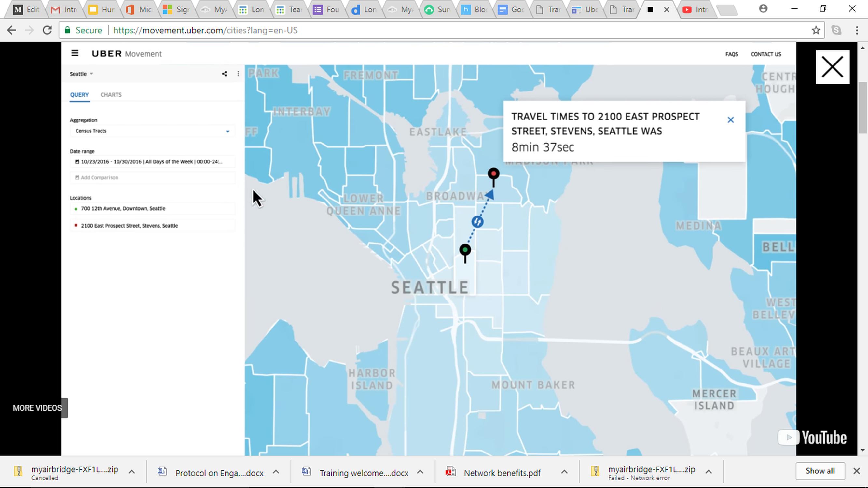Close the current black-icon browser tab

tap(667, 10)
